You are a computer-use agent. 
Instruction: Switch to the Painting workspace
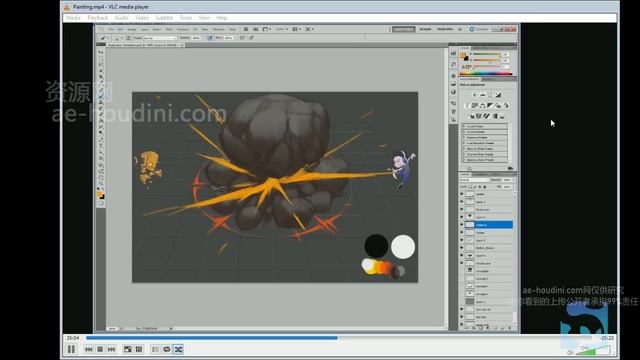pos(445,29)
